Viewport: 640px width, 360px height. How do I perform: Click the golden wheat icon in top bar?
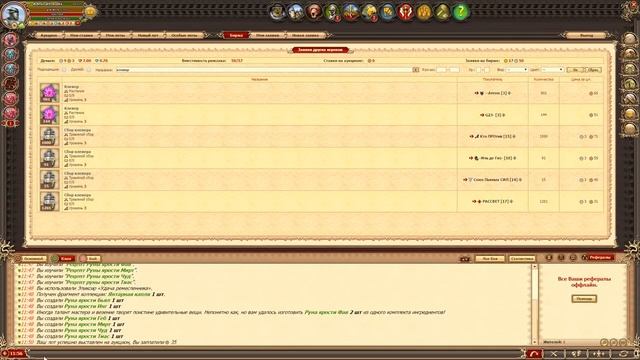coord(424,12)
